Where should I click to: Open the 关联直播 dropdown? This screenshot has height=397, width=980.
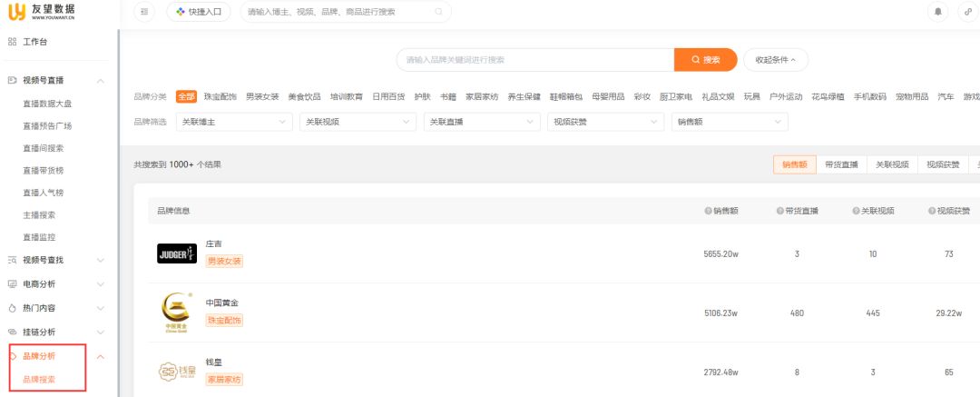[x=482, y=122]
